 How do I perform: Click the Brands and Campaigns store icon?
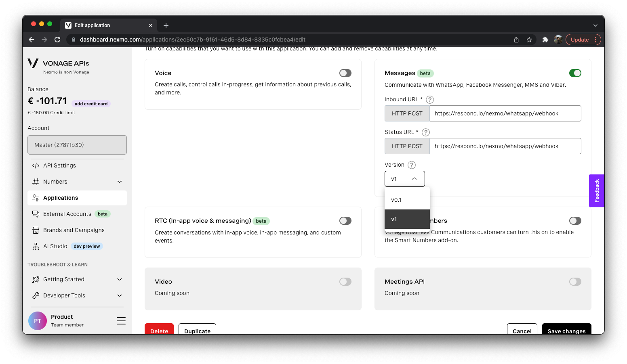point(36,230)
